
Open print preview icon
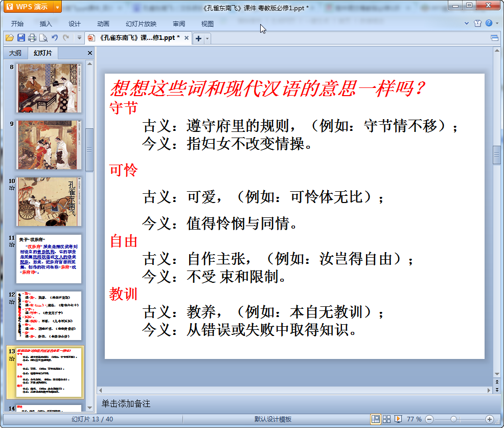(43, 38)
